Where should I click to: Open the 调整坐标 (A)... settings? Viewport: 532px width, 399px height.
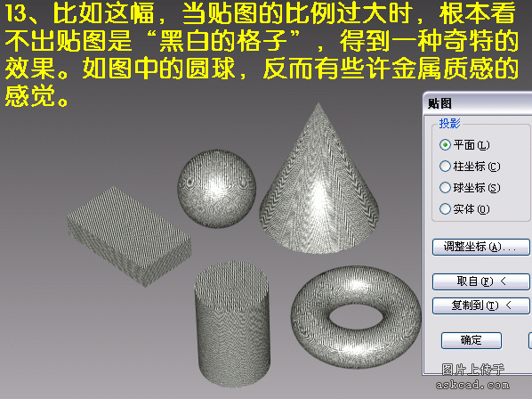480,247
